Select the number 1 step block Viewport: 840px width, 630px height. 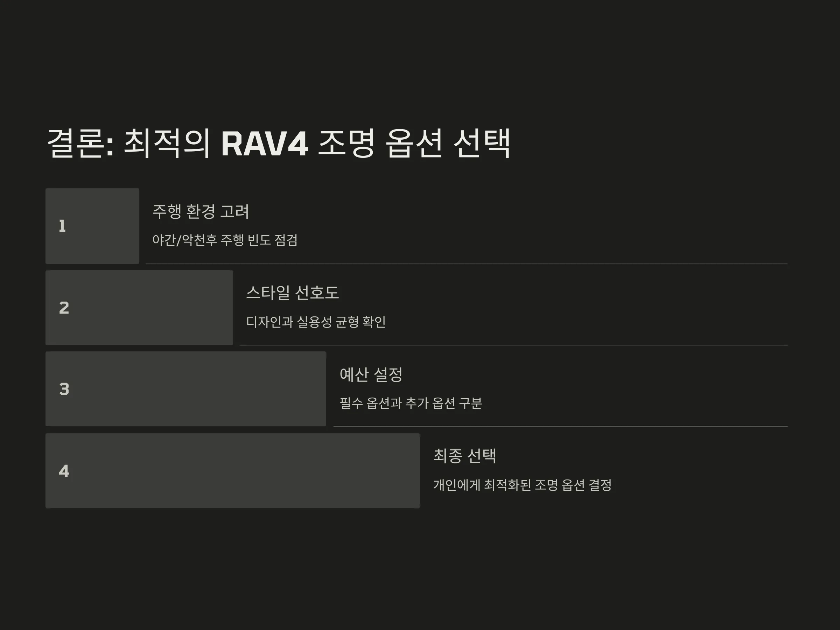click(92, 226)
